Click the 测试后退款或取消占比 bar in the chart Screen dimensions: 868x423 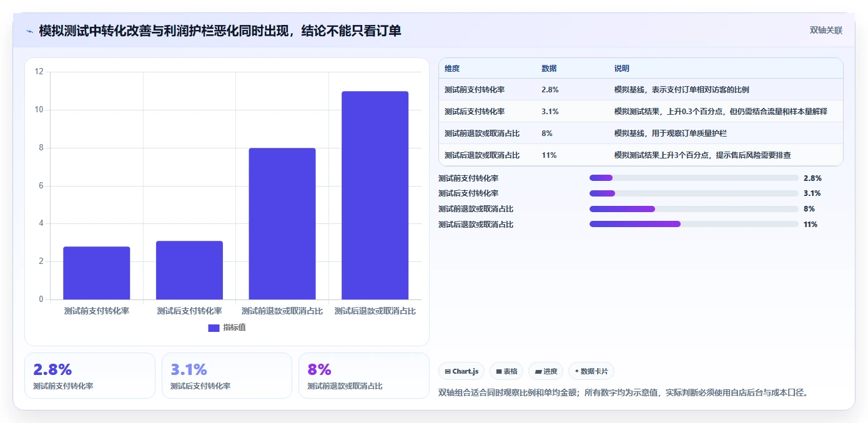click(375, 195)
